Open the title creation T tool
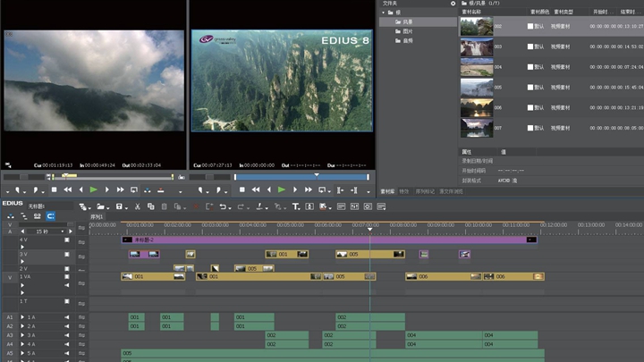This screenshot has width=644, height=362. pyautogui.click(x=296, y=206)
